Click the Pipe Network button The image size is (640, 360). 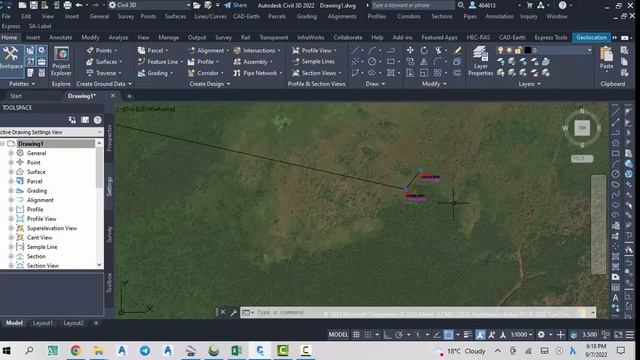258,73
